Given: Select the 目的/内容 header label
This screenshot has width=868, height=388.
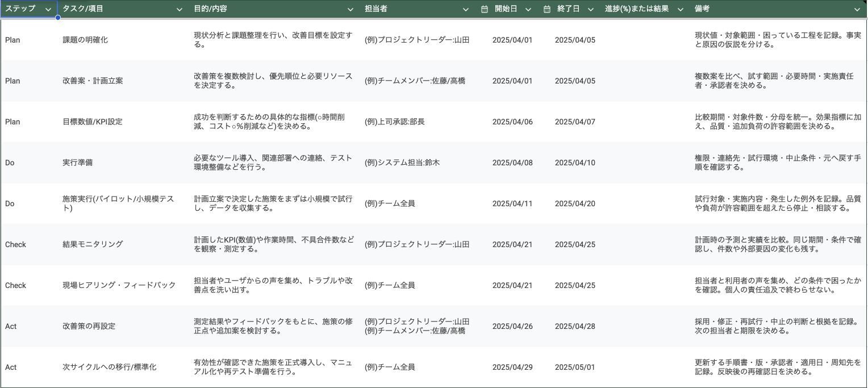Looking at the screenshot, I should (210, 9).
